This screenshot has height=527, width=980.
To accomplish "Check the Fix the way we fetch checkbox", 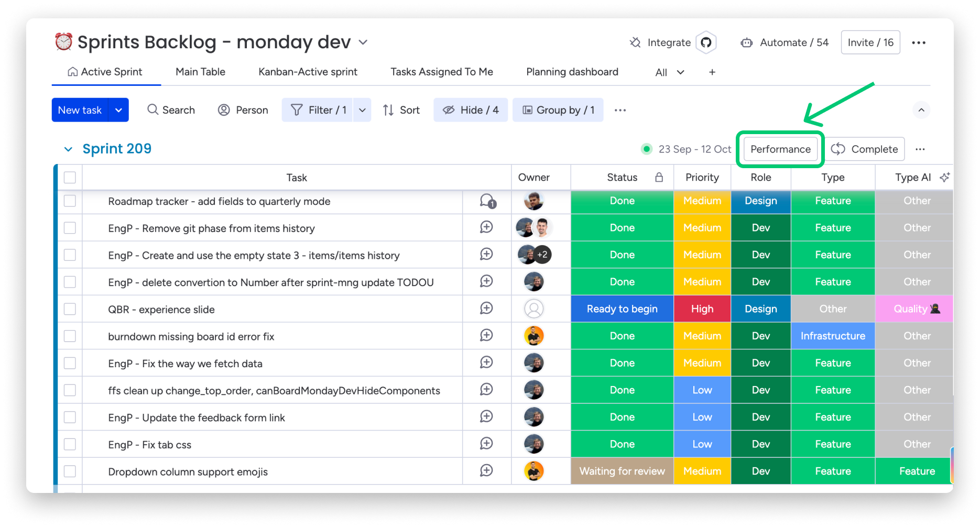I will [70, 363].
